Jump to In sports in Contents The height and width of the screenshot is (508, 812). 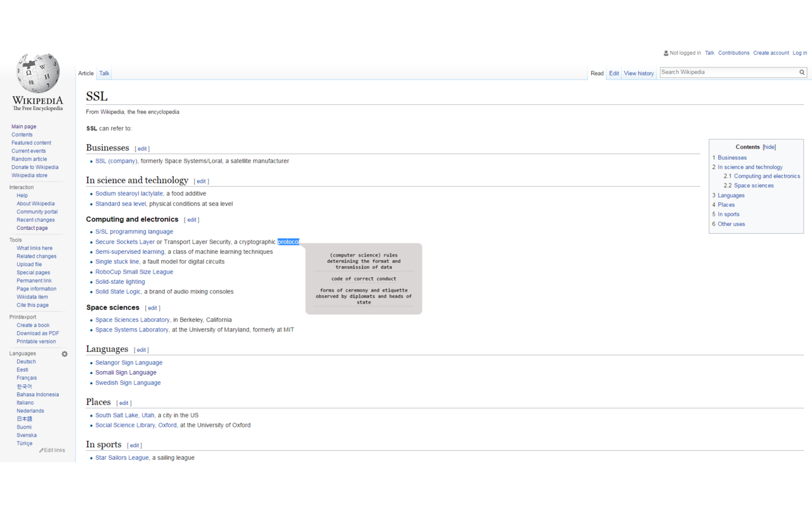(729, 215)
